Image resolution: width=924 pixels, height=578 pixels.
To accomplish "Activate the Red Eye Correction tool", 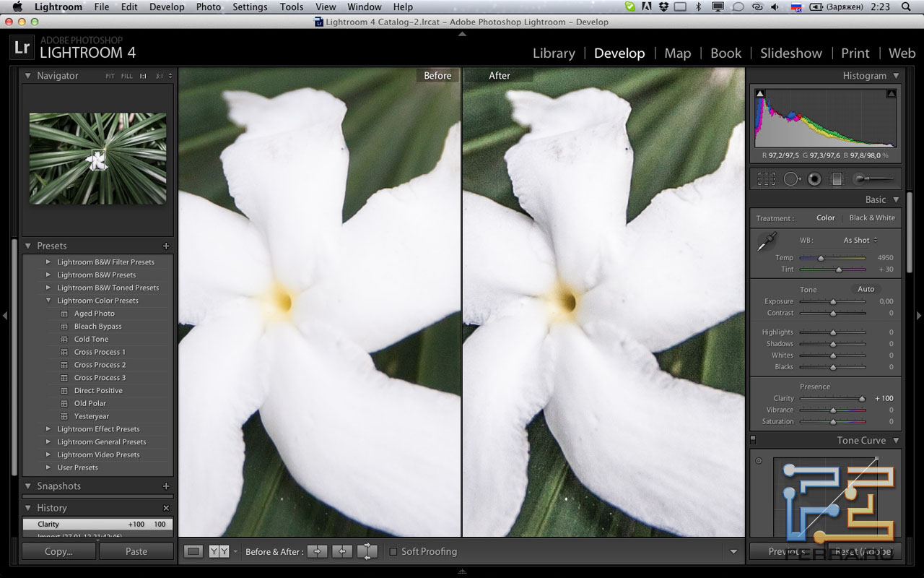I will click(814, 178).
